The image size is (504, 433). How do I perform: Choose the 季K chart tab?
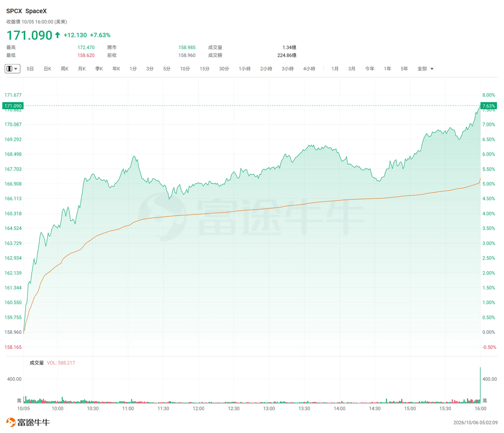[x=99, y=69]
